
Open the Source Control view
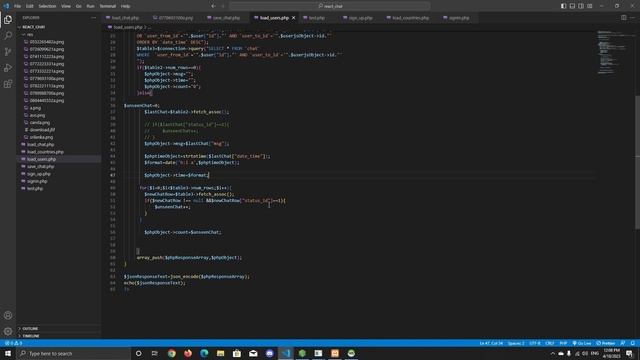(8, 52)
